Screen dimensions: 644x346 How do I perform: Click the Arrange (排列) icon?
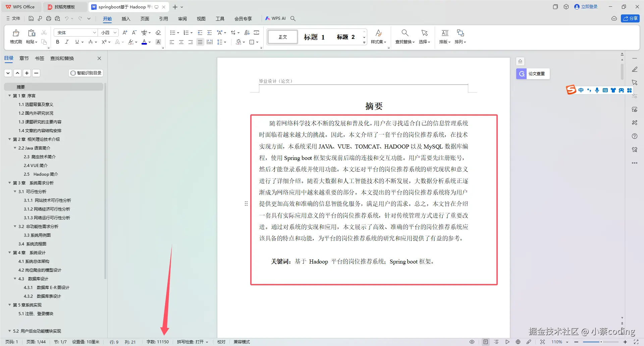coord(460,33)
